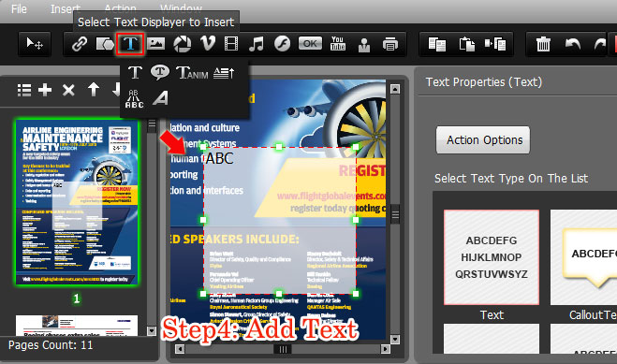
Task: Insert a YouTube video
Action: click(x=338, y=44)
